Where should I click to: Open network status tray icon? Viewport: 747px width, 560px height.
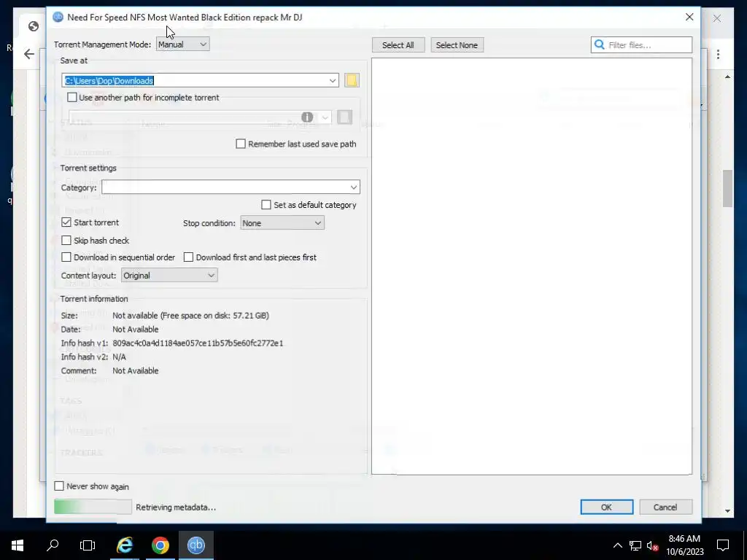(635, 545)
